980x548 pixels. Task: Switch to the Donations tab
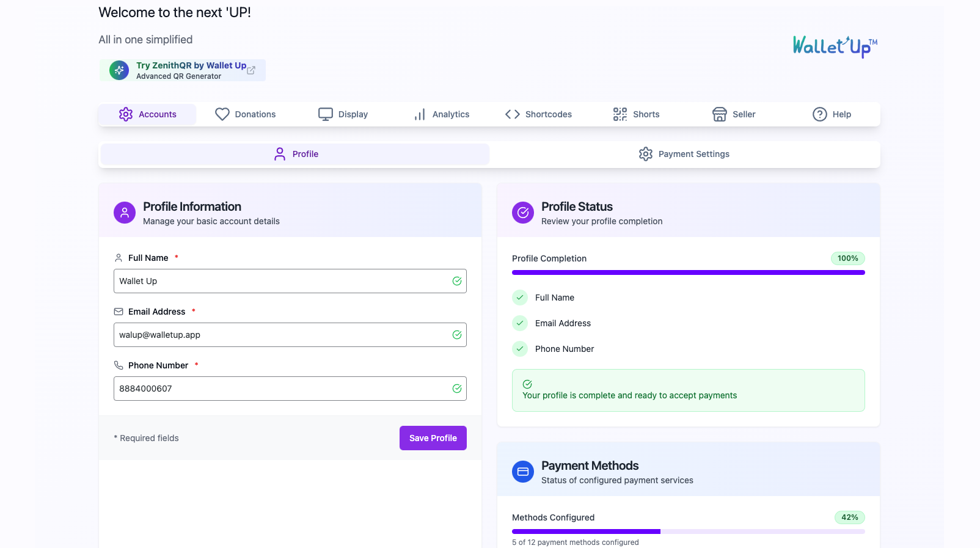point(245,114)
